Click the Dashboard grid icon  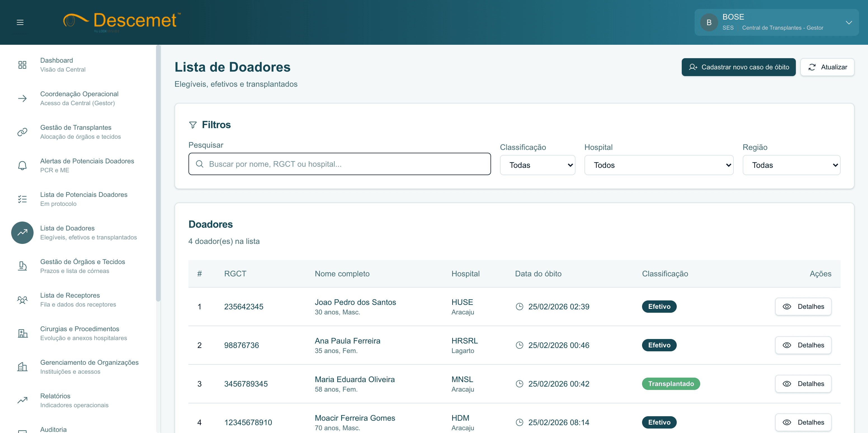tap(22, 65)
